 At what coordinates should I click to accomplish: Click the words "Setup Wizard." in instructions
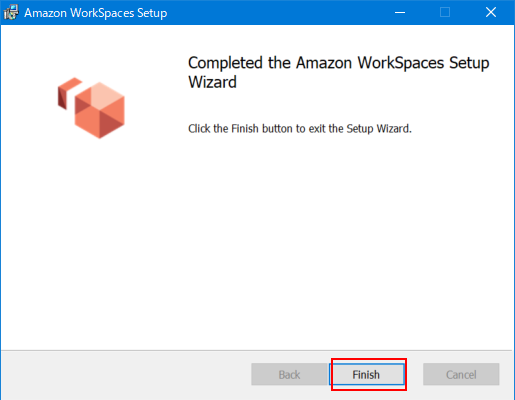(x=379, y=128)
